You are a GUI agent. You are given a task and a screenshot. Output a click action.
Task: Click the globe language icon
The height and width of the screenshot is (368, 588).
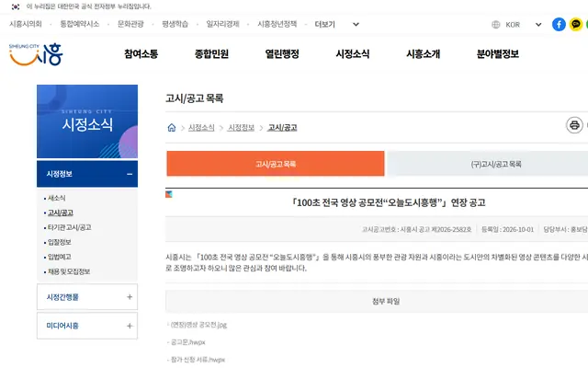coord(496,25)
